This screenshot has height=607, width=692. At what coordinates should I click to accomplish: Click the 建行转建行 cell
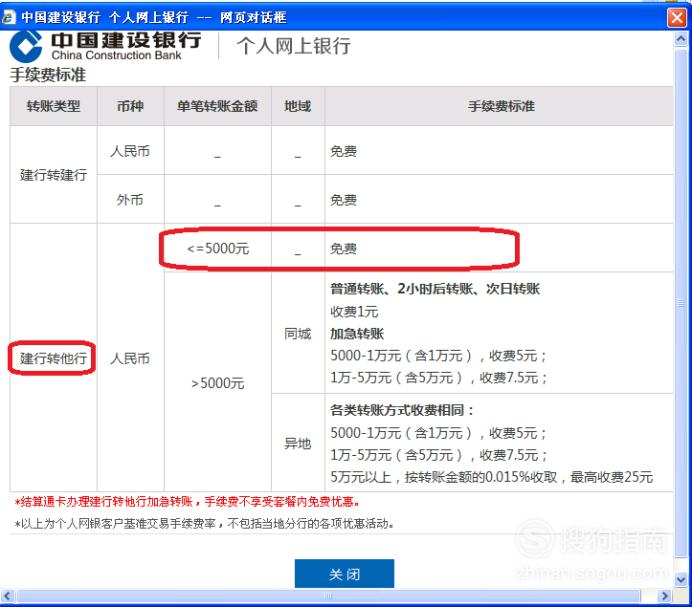(x=53, y=175)
